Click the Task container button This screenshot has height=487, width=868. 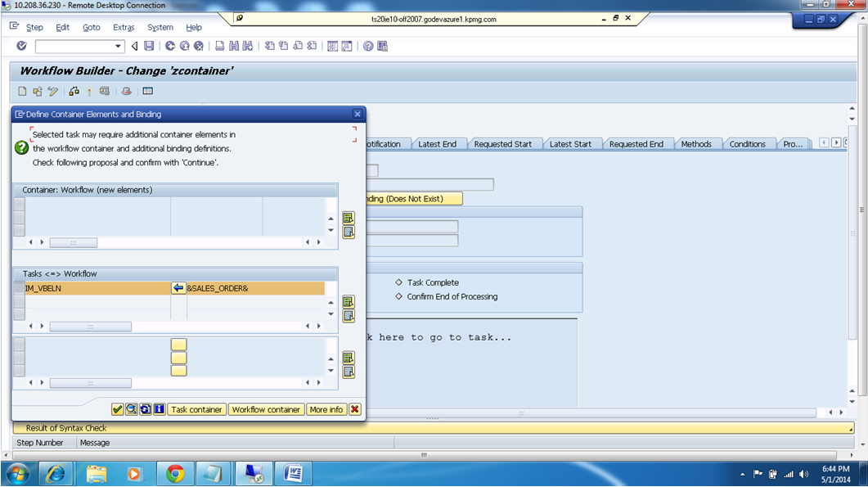pyautogui.click(x=196, y=409)
